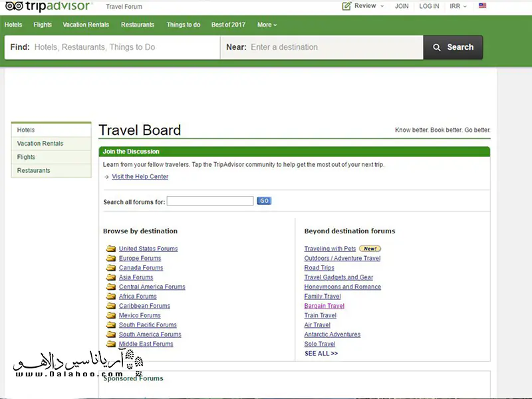Open folder icon next to Africa Forums
This screenshot has width=532, height=399.
[110, 296]
